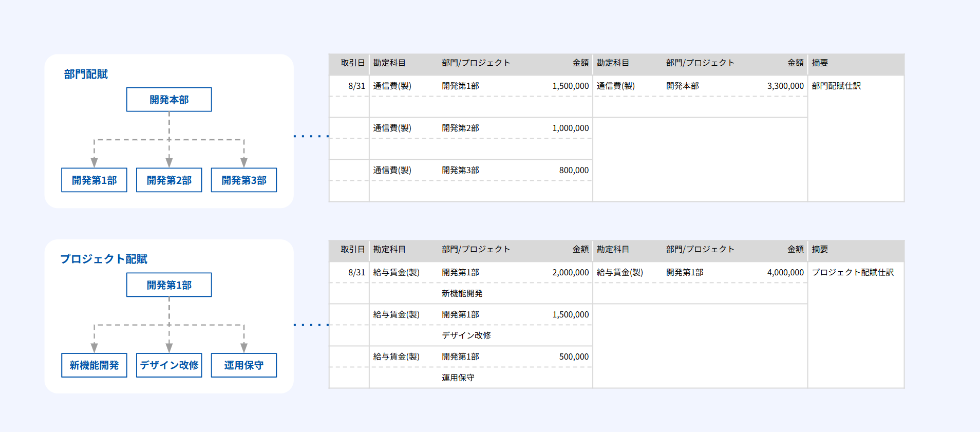Click 開発本部 in the top table's credit column

pyautogui.click(x=683, y=86)
